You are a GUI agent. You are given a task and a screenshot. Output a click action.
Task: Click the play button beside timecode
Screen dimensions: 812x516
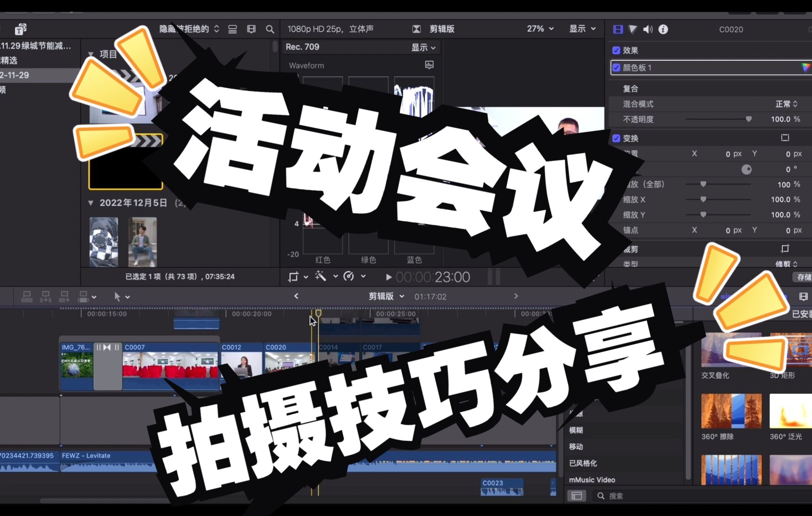pyautogui.click(x=389, y=277)
